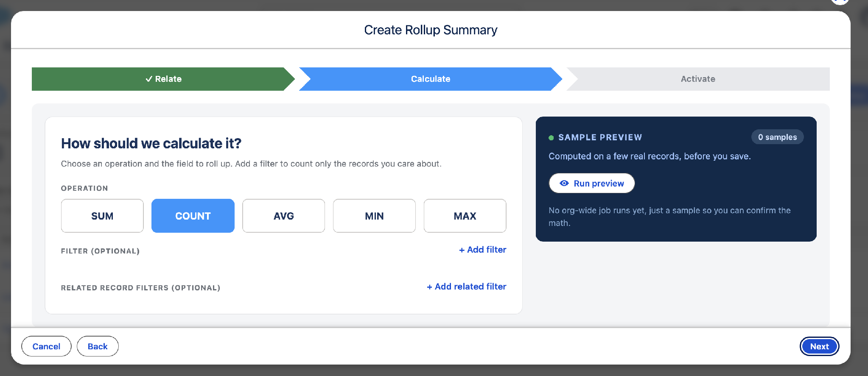Click the FILTER (OPTIONAL) label
The image size is (868, 376).
pyautogui.click(x=100, y=251)
